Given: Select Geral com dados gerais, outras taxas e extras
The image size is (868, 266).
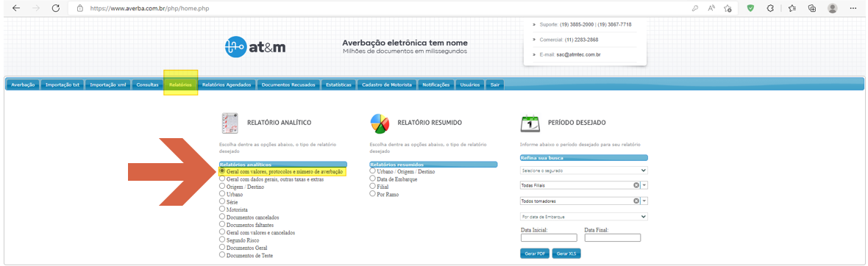Looking at the screenshot, I should tap(223, 179).
